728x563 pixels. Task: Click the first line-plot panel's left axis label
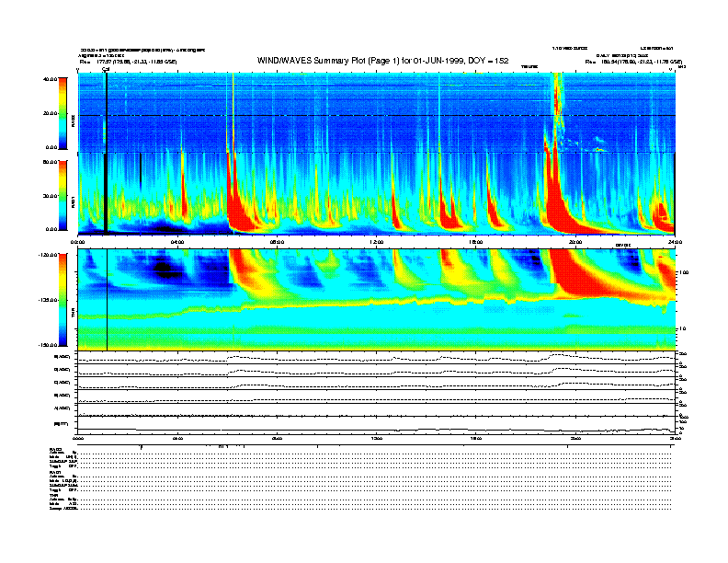click(63, 357)
